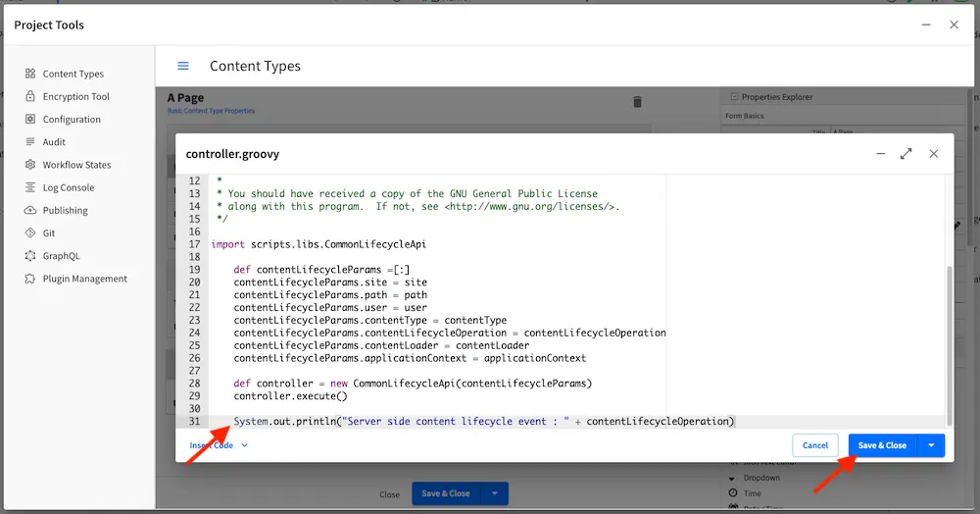Click the Audit list icon
The height and width of the screenshot is (514, 980).
click(30, 142)
